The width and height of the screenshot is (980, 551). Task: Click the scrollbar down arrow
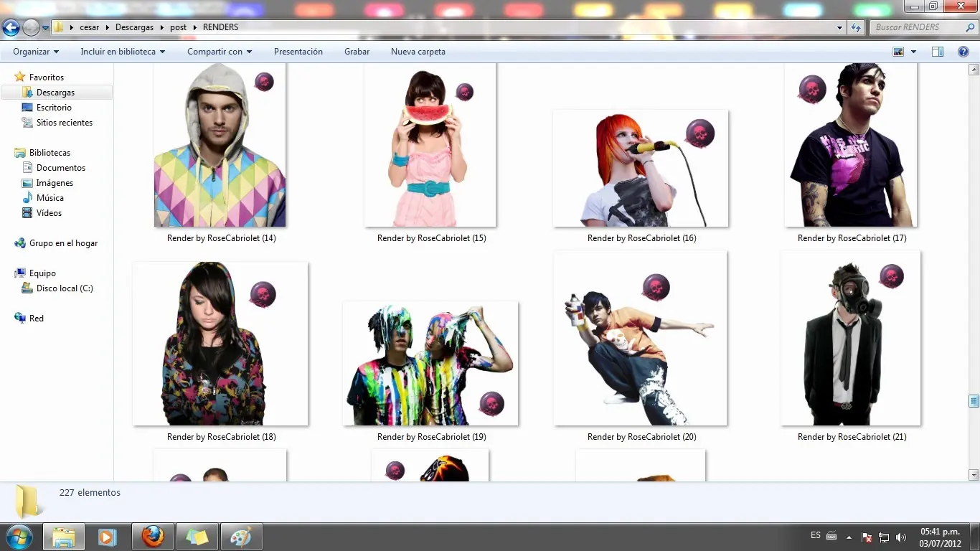click(974, 475)
